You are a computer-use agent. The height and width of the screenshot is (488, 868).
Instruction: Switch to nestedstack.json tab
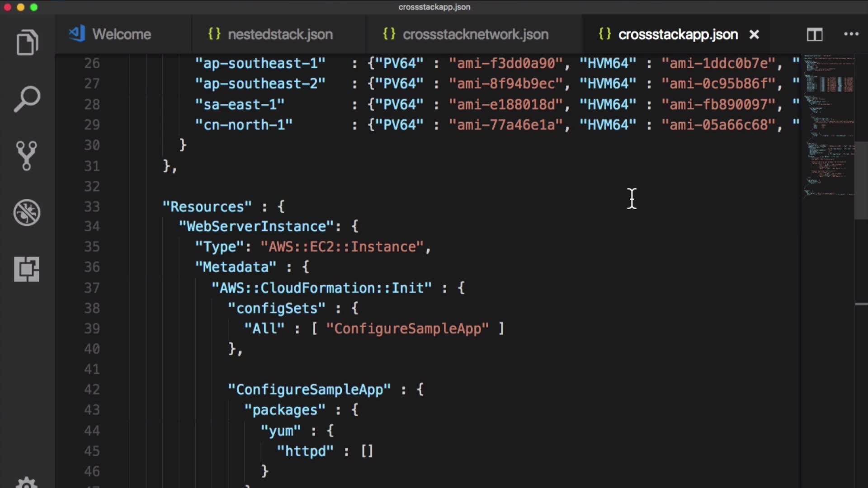pos(280,34)
